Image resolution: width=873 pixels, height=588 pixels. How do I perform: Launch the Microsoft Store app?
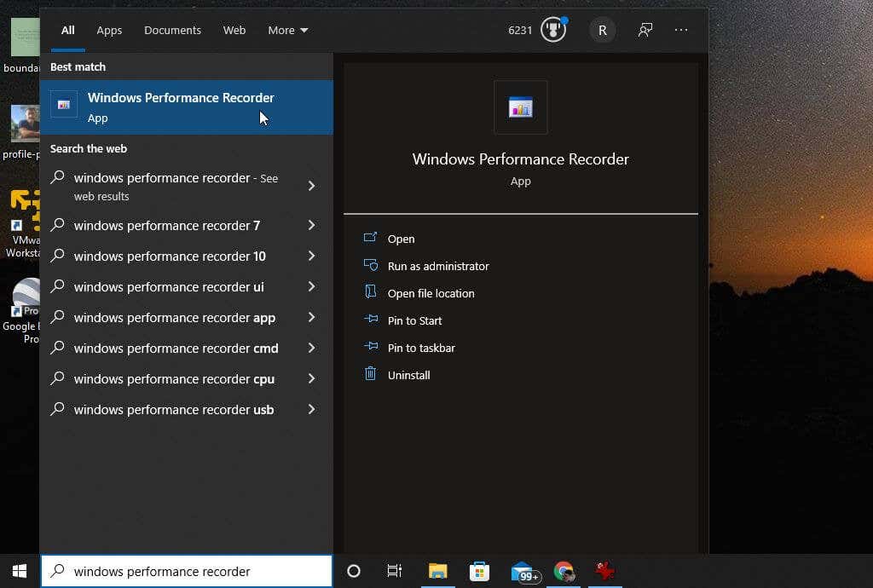(478, 571)
